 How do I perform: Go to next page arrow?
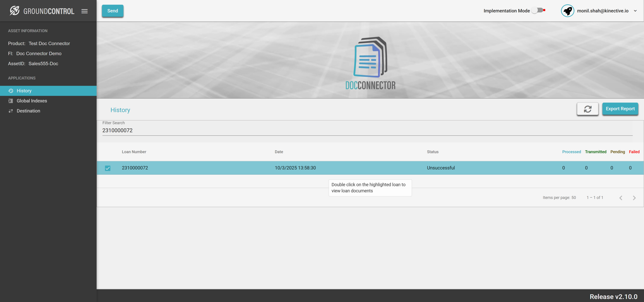pyautogui.click(x=634, y=198)
